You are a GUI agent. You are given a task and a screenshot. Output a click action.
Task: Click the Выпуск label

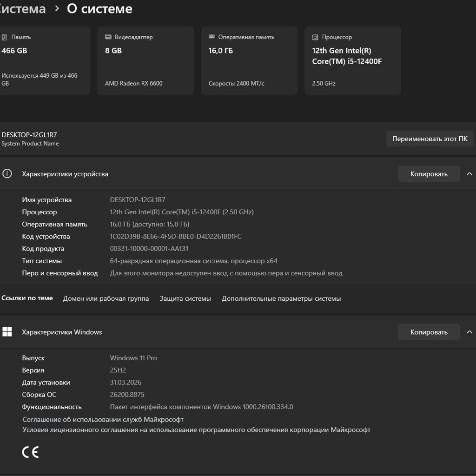pyautogui.click(x=33, y=358)
